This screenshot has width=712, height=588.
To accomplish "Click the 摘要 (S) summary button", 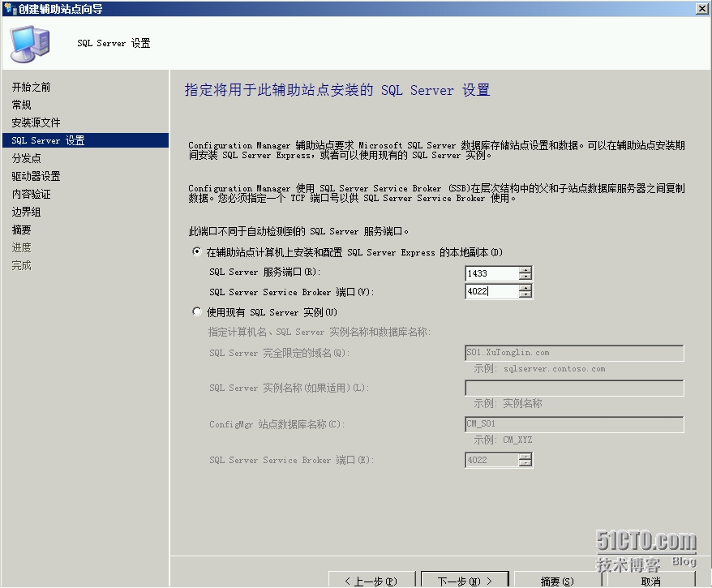I will coord(558,580).
